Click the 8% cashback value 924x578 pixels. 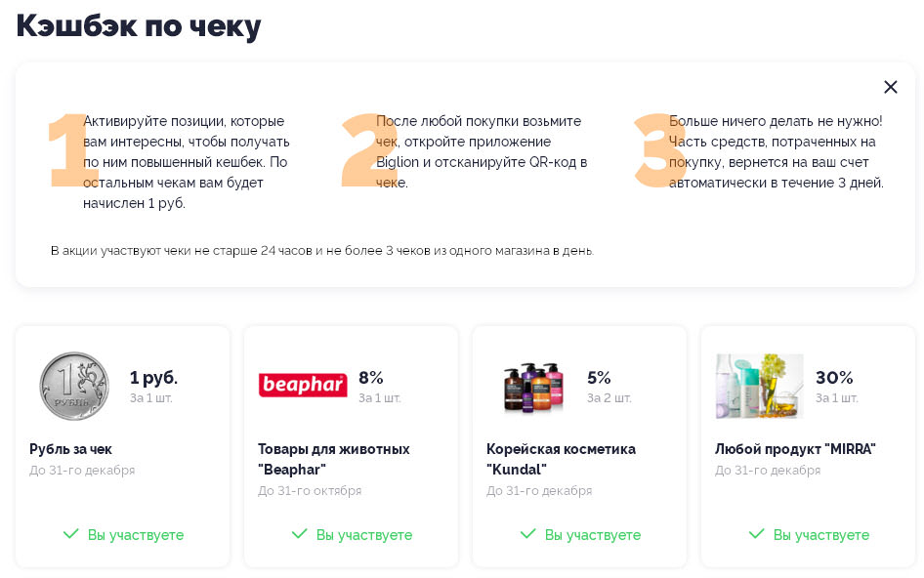(x=371, y=377)
